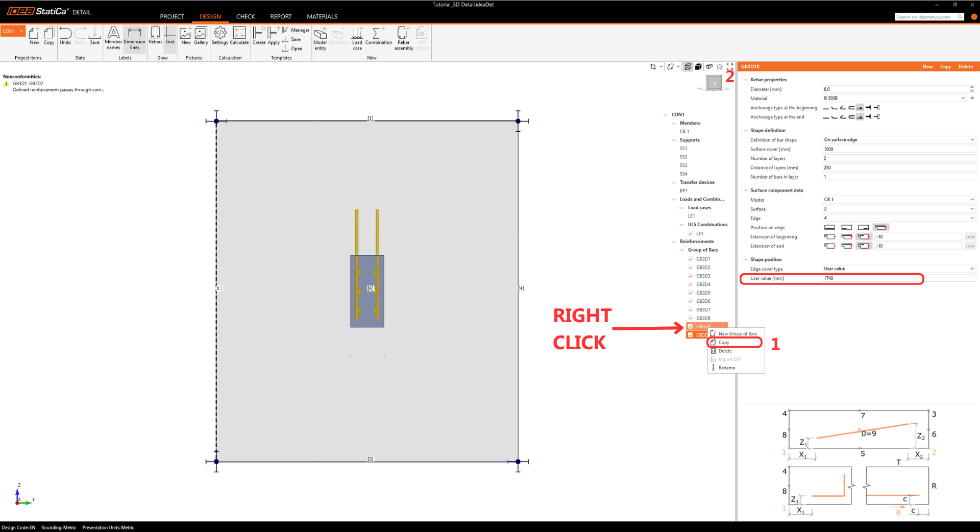Create a New picture
This screenshot has height=532, width=980.
click(x=186, y=36)
